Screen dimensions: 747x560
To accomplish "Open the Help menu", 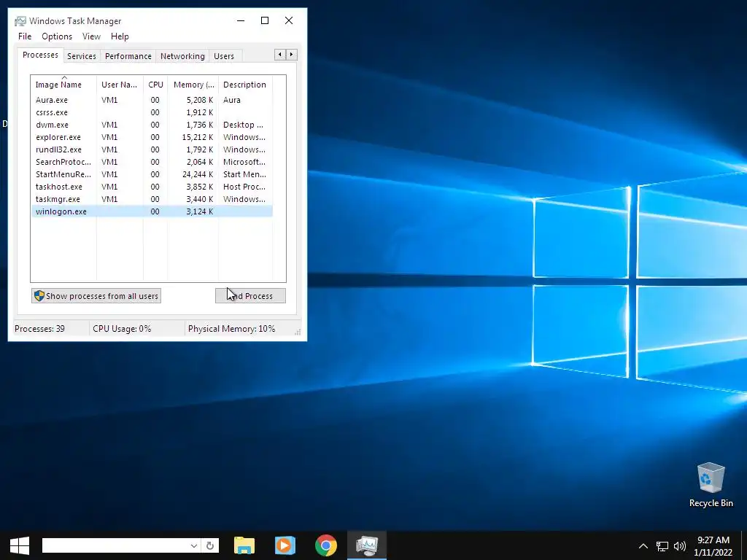I will point(120,36).
